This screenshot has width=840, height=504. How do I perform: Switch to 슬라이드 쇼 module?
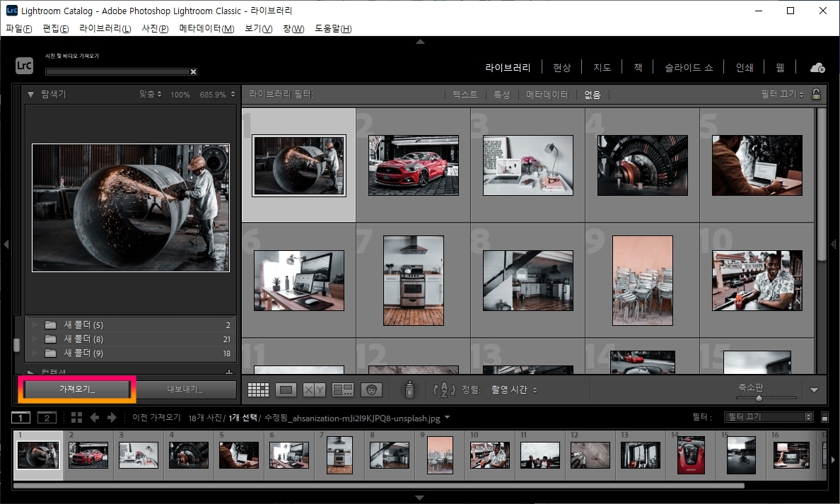(689, 67)
